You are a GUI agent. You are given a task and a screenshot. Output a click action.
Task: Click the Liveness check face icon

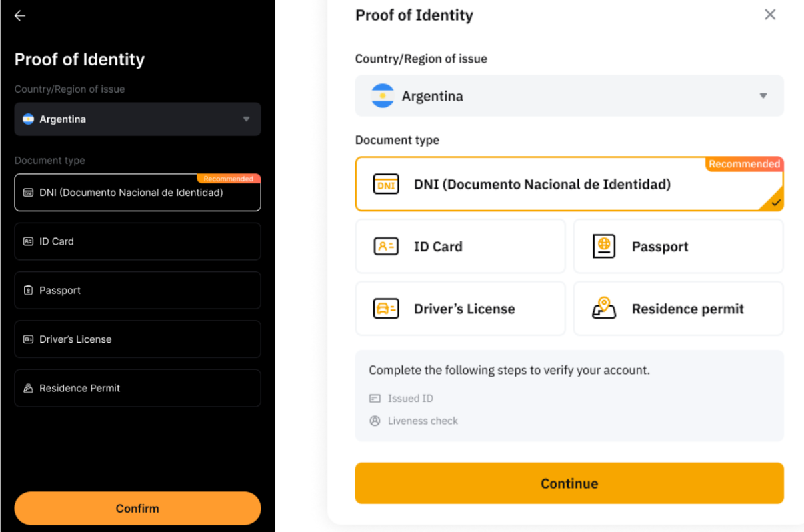(x=375, y=421)
